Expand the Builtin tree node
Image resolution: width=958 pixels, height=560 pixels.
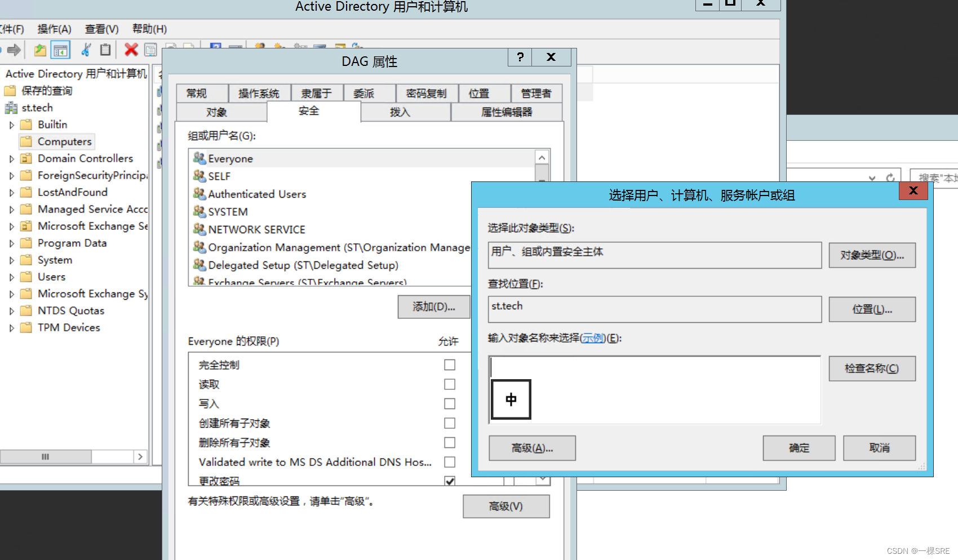click(x=12, y=125)
